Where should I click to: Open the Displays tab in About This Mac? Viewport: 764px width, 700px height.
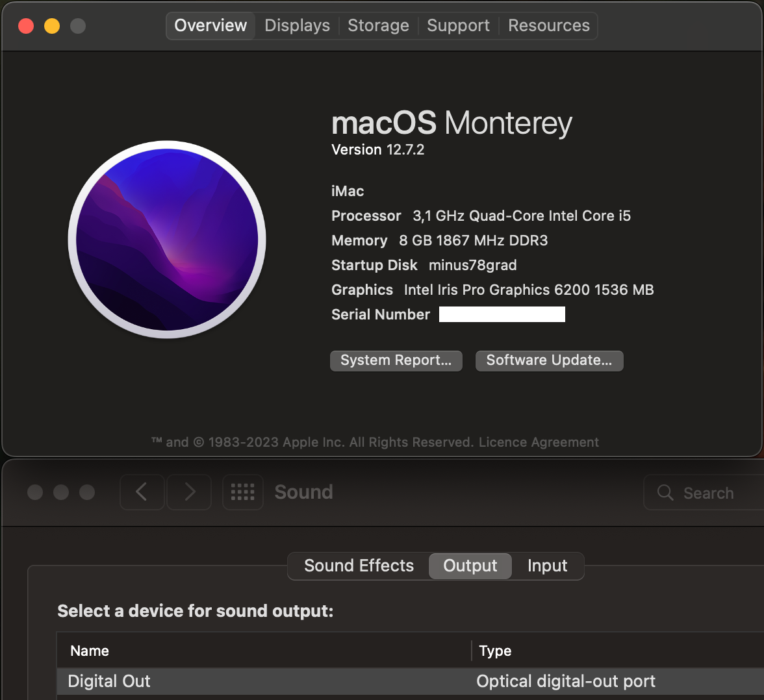[297, 25]
